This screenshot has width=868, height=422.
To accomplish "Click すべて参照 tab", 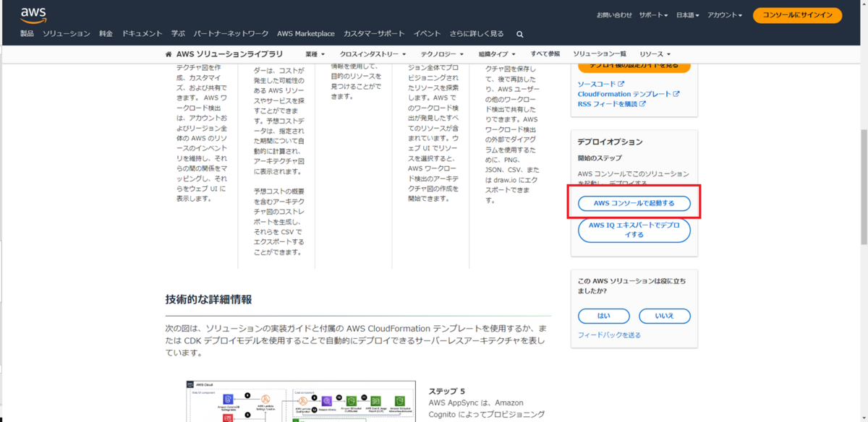I will [545, 54].
